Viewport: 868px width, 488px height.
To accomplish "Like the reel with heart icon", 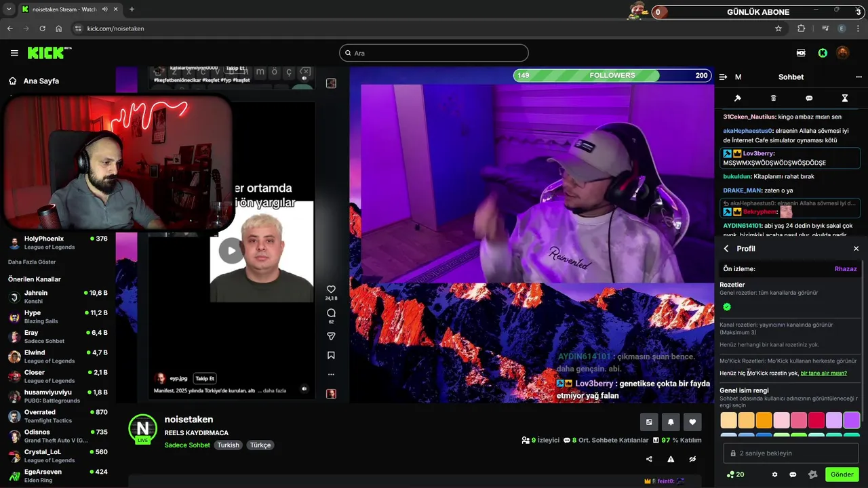I will pyautogui.click(x=331, y=289).
